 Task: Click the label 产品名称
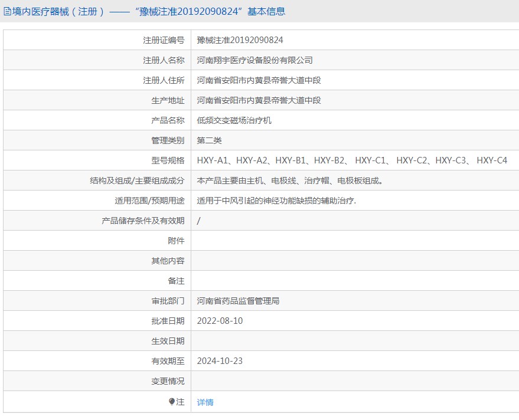tap(168, 120)
